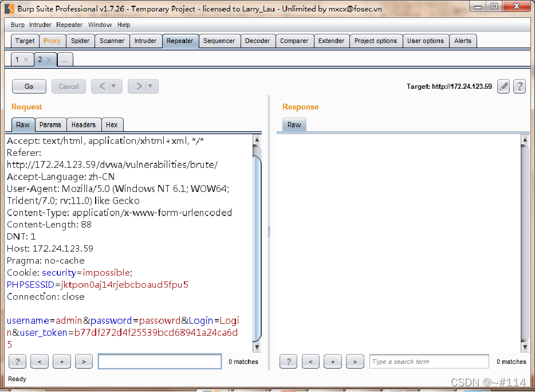Click the Connection: close header line

pos(46,296)
